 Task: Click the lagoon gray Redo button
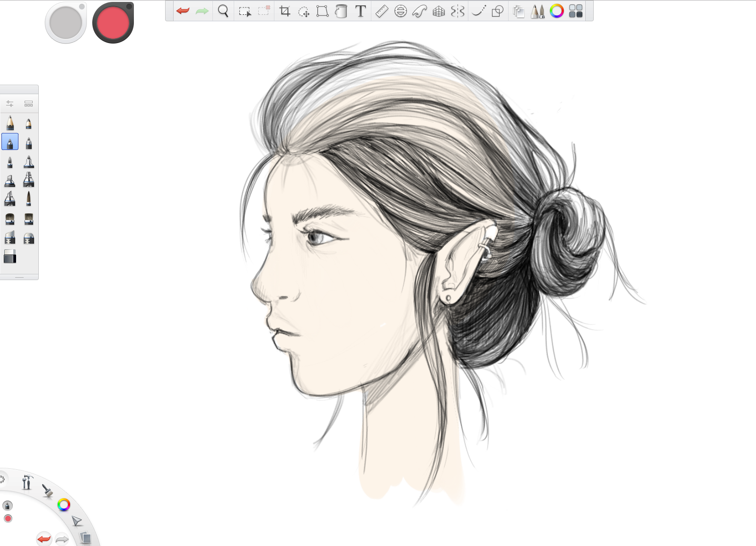tap(62, 539)
